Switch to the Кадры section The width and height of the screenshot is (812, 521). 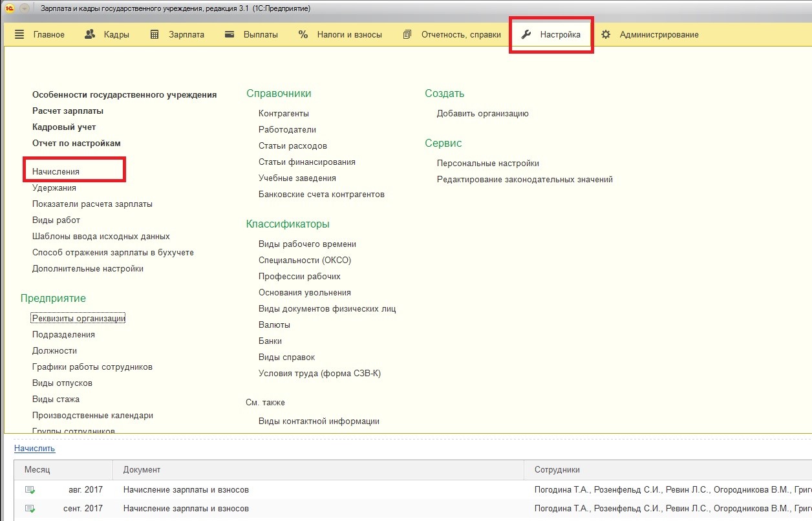pos(116,35)
